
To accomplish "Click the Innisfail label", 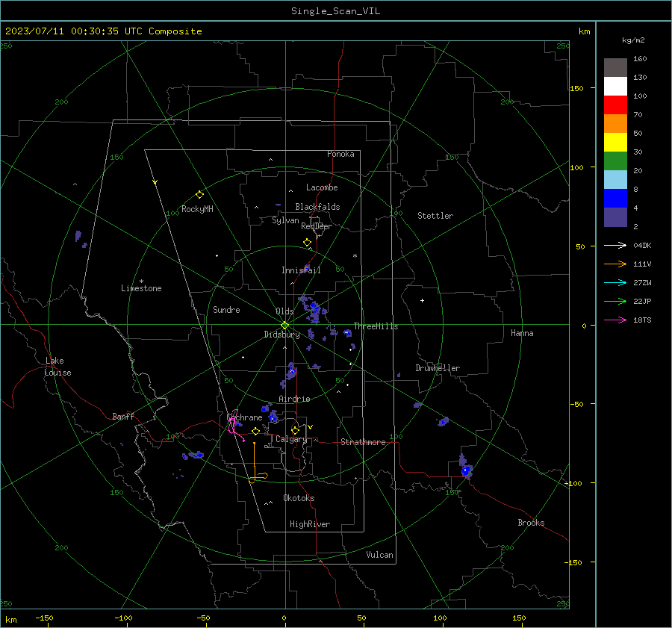I will 301,270.
